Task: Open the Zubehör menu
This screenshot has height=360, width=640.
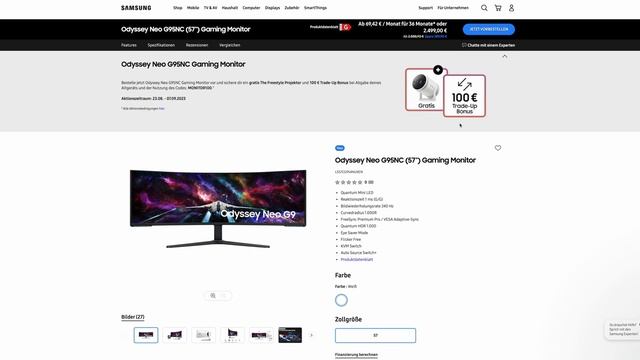Action: (292, 8)
